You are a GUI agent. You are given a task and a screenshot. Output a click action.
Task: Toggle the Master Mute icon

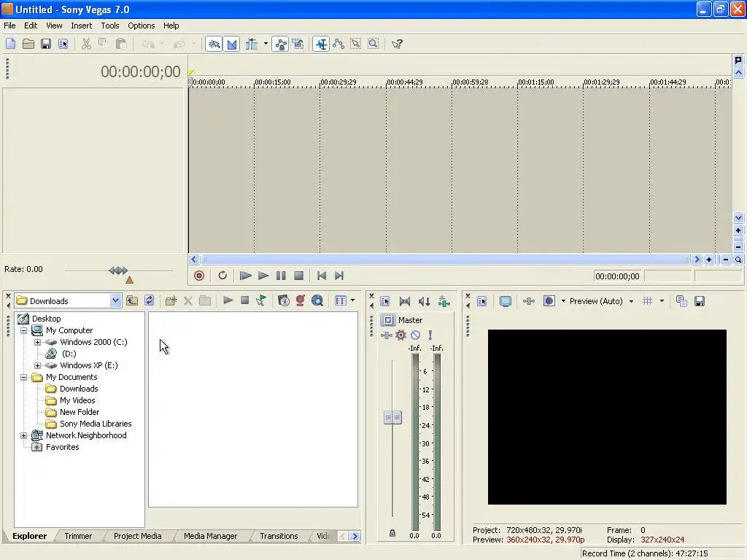point(415,335)
